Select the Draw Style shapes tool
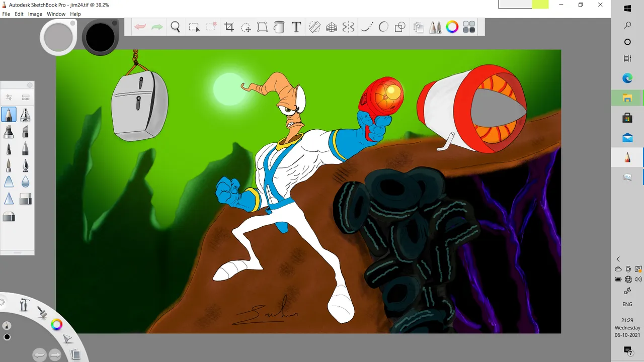The image size is (644, 362). pos(400,27)
